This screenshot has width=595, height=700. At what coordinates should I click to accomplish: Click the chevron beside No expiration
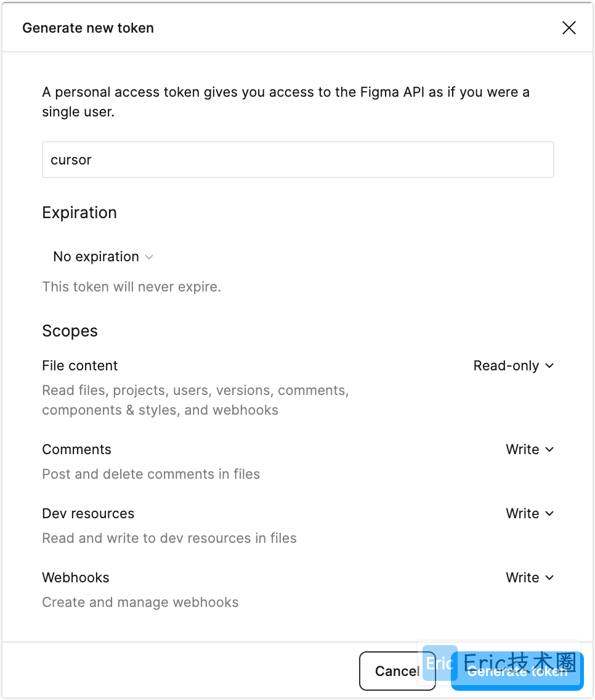coord(148,257)
